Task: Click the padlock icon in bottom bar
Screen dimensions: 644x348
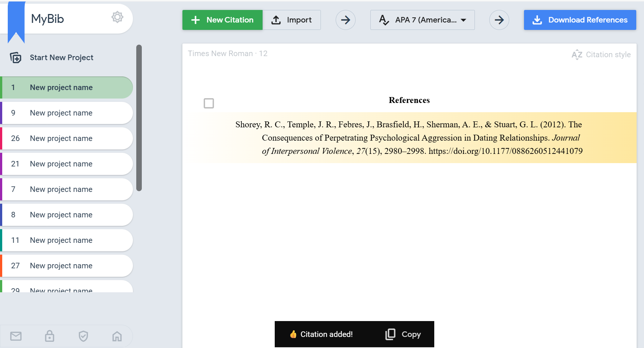Action: [49, 336]
